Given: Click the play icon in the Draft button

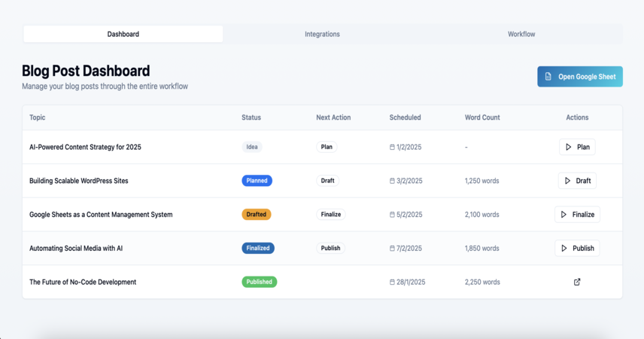Looking at the screenshot, I should point(567,181).
